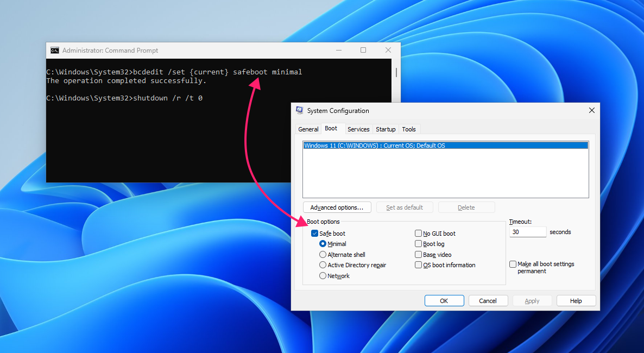Check Make all boot settings permanent

click(513, 264)
